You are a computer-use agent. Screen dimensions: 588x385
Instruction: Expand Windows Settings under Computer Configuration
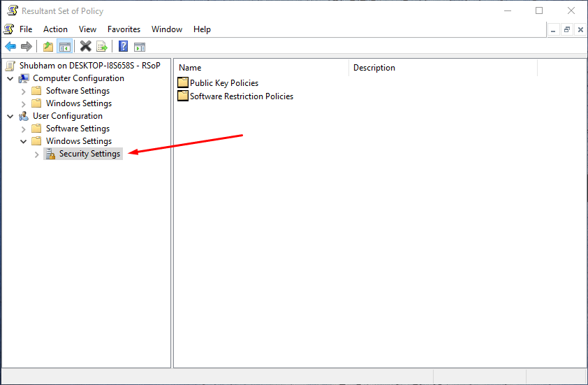click(24, 103)
